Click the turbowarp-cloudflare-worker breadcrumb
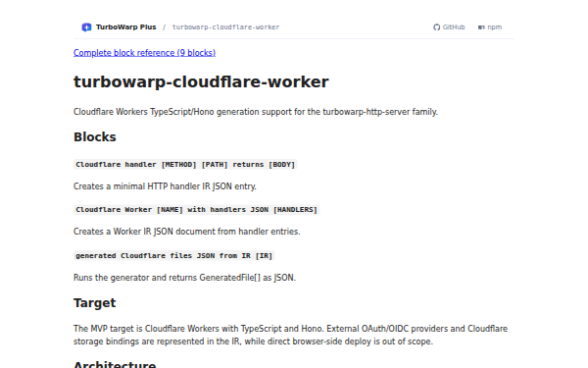Screen dimensions: 588x368 [225, 27]
